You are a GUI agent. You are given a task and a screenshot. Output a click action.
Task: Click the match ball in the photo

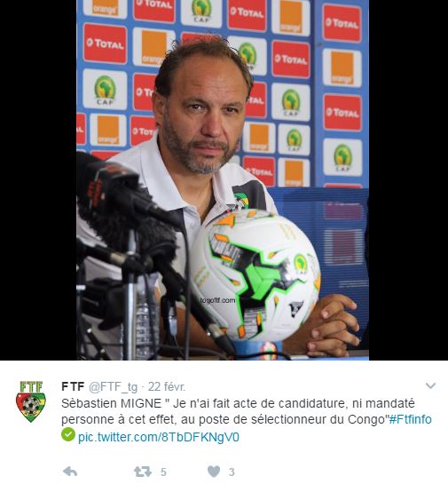click(255, 275)
